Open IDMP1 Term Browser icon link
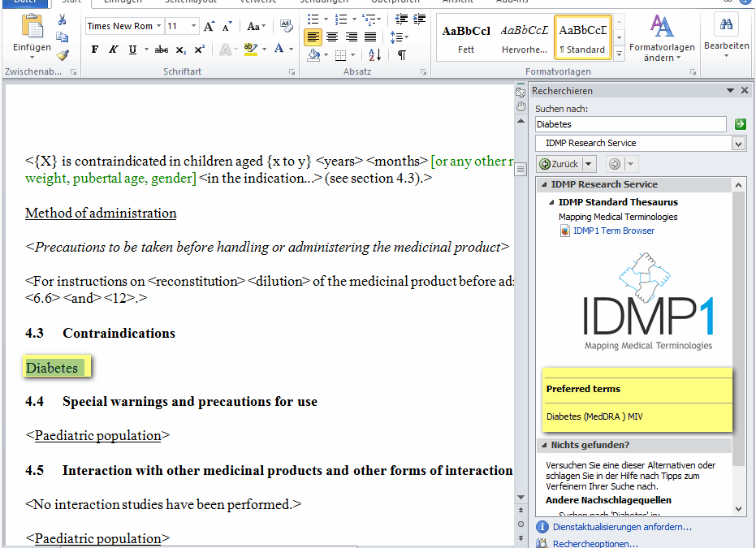The image size is (756, 548). click(x=566, y=231)
